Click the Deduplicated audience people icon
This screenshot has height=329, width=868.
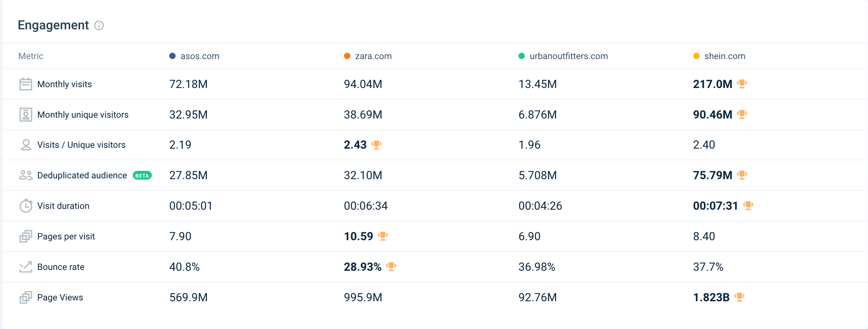26,175
